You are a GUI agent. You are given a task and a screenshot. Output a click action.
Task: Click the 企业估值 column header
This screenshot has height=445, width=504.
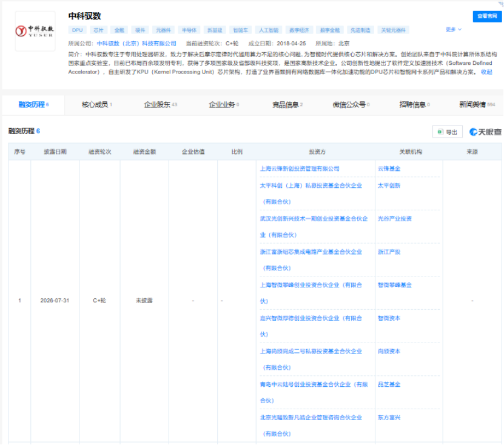point(193,152)
